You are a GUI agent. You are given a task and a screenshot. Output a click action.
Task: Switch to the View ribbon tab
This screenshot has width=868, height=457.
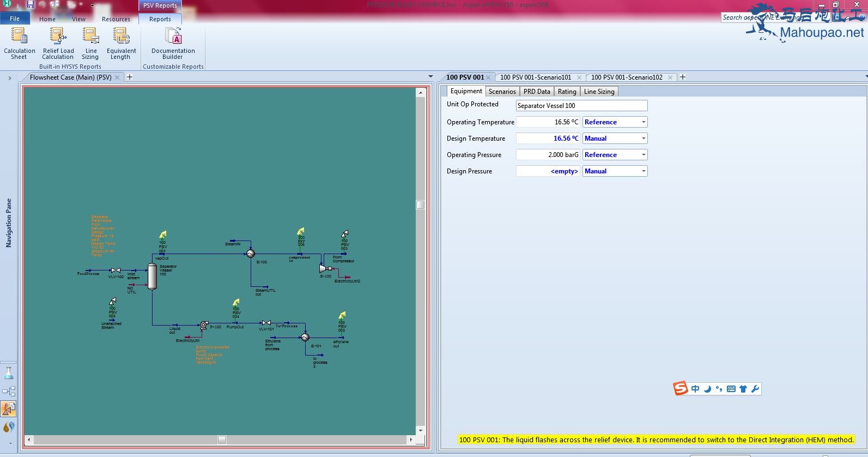[x=78, y=19]
